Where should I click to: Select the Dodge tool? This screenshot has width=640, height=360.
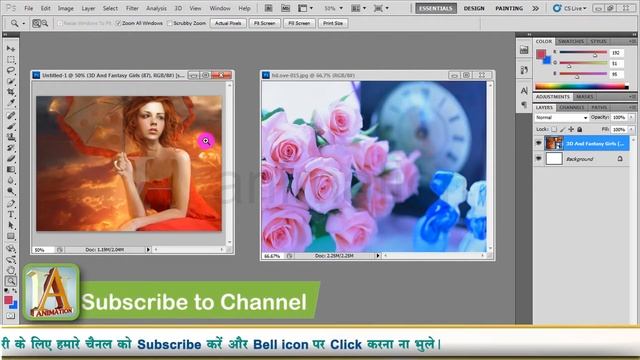coord(11,191)
